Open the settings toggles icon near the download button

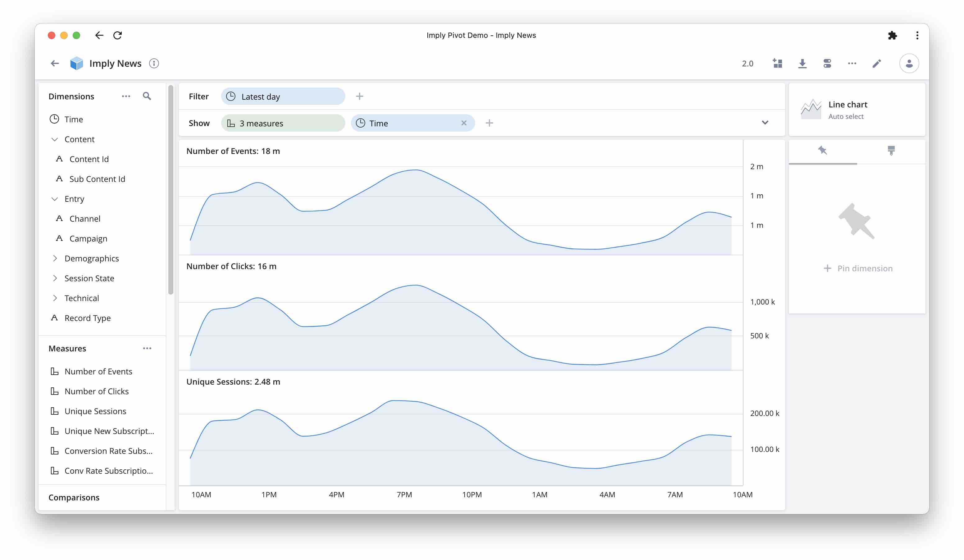[x=827, y=63]
